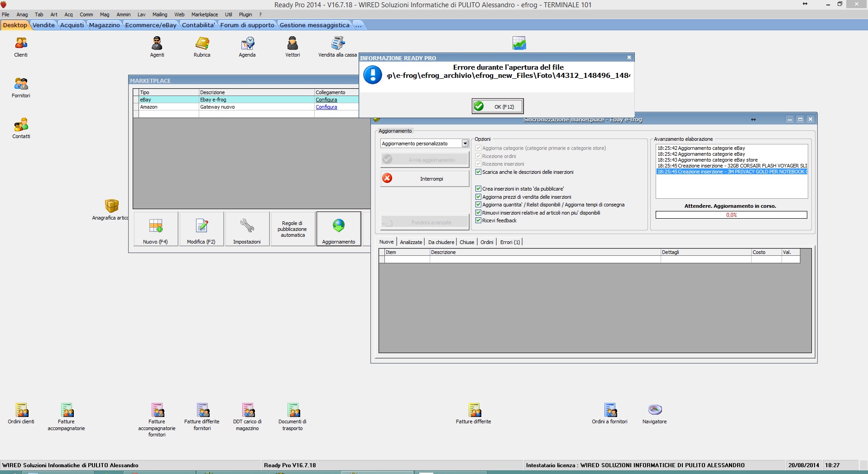Uncheck Aggiorna prezzi di vendita delle inserzioni

click(478, 197)
